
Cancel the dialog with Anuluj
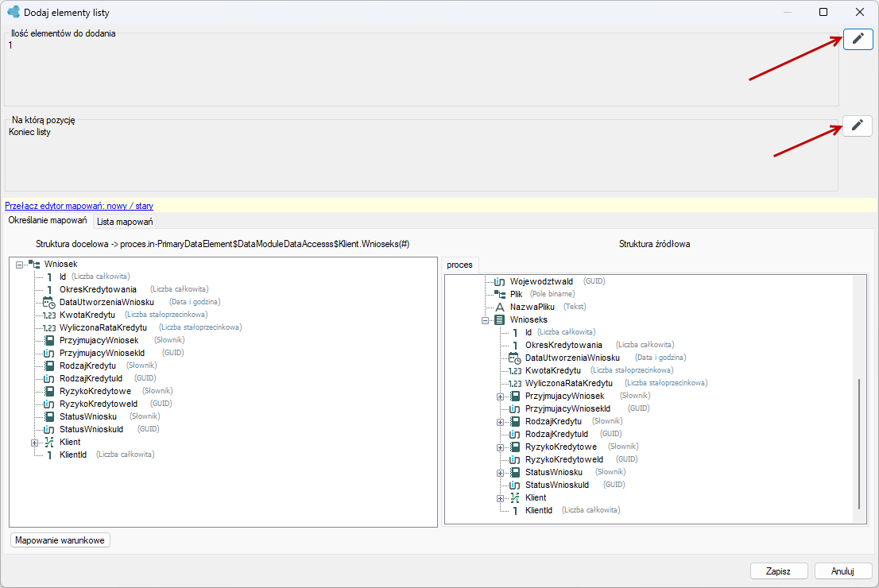tap(842, 571)
